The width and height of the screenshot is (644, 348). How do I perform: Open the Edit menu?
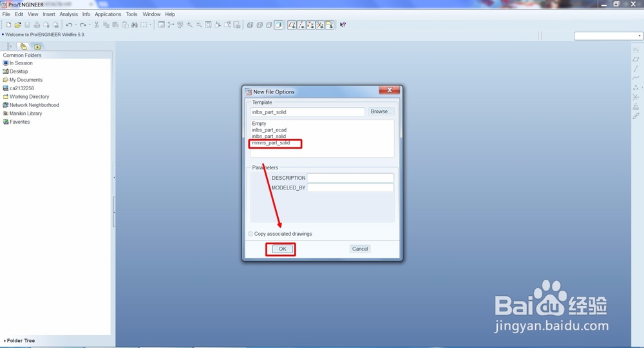[19, 14]
